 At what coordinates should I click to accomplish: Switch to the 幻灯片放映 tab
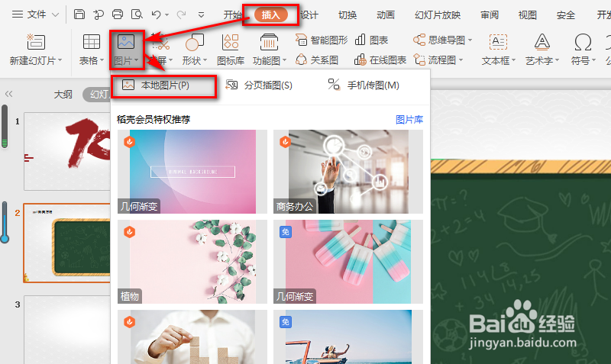(438, 15)
